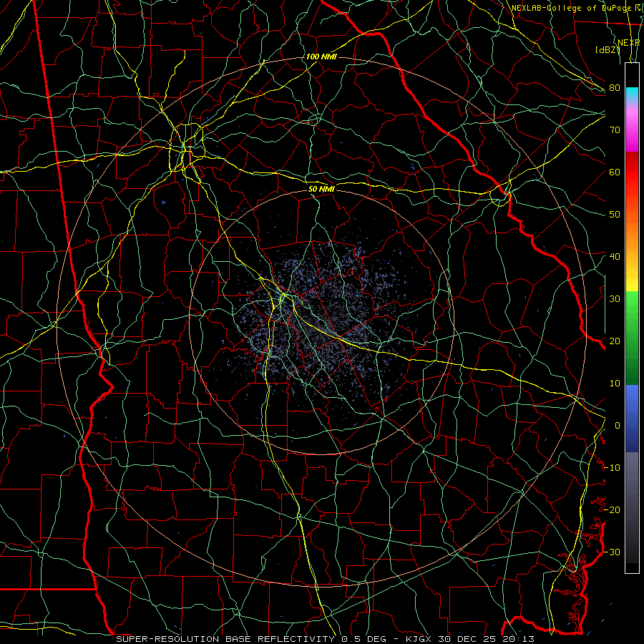
Task: Click the 50 value on dBZ scale
Action: coord(615,215)
